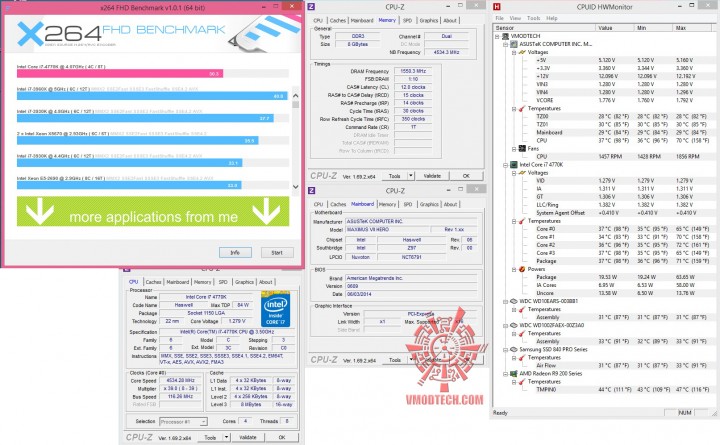720x445 pixels.
Task: Select the Core #2 temperature row
Action: pos(622,245)
